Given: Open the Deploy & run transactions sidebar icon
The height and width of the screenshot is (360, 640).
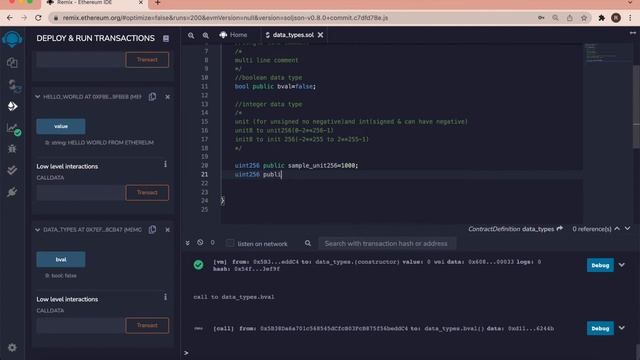Looking at the screenshot, I should point(12,106).
